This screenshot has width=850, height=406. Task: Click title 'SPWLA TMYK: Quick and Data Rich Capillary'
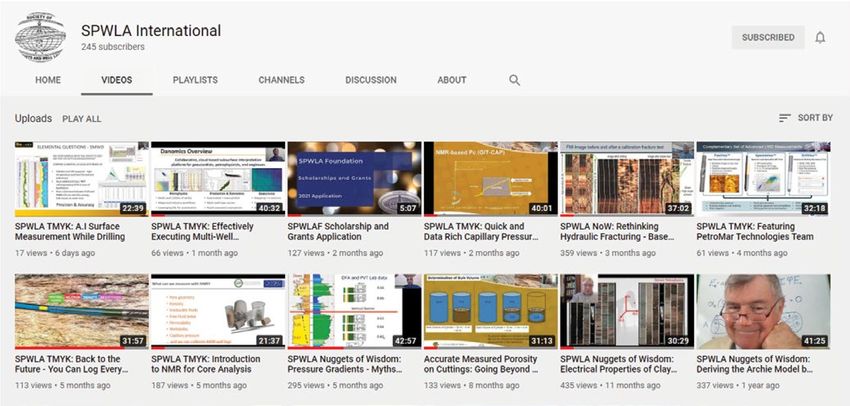point(481,231)
